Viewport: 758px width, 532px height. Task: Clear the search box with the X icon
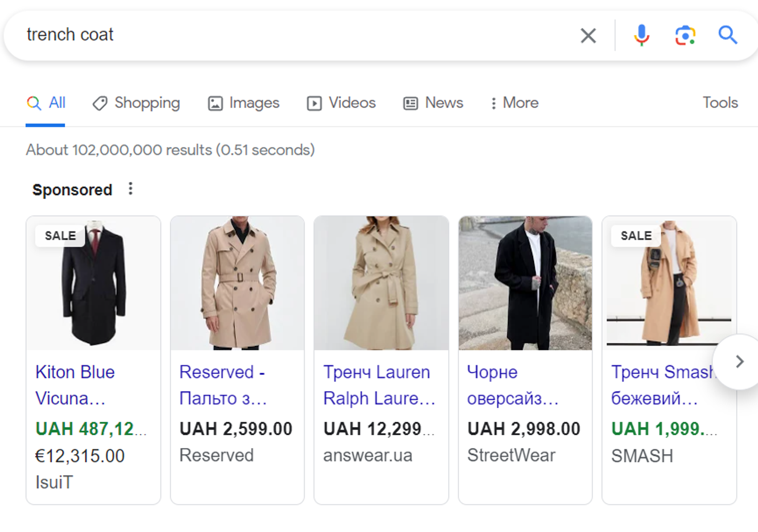[x=588, y=36]
